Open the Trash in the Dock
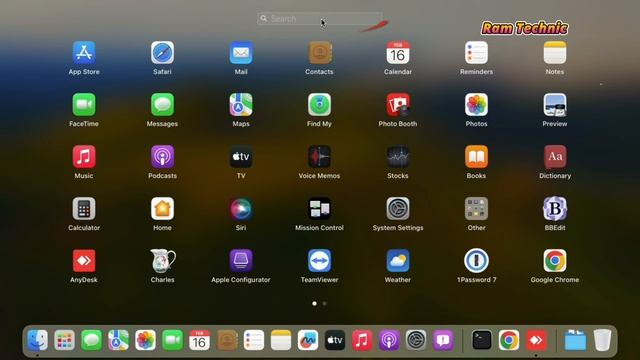The image size is (640, 360). click(602, 340)
